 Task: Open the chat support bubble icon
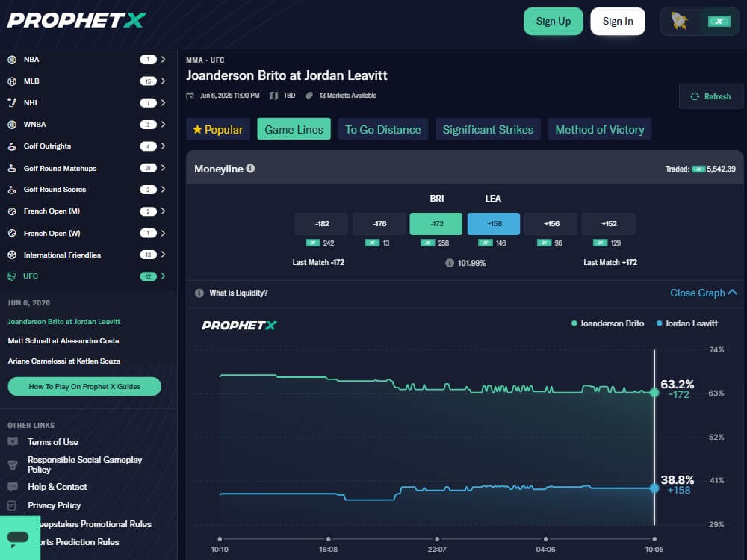coord(18,538)
